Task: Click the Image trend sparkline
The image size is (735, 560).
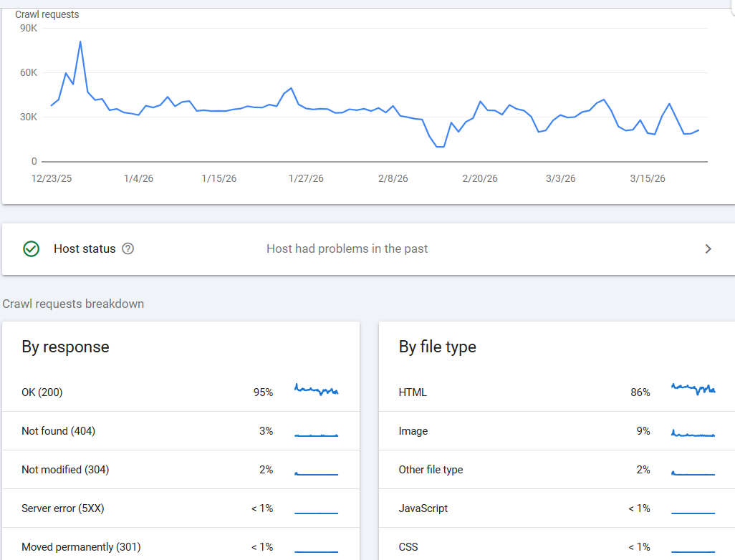Action: point(693,434)
